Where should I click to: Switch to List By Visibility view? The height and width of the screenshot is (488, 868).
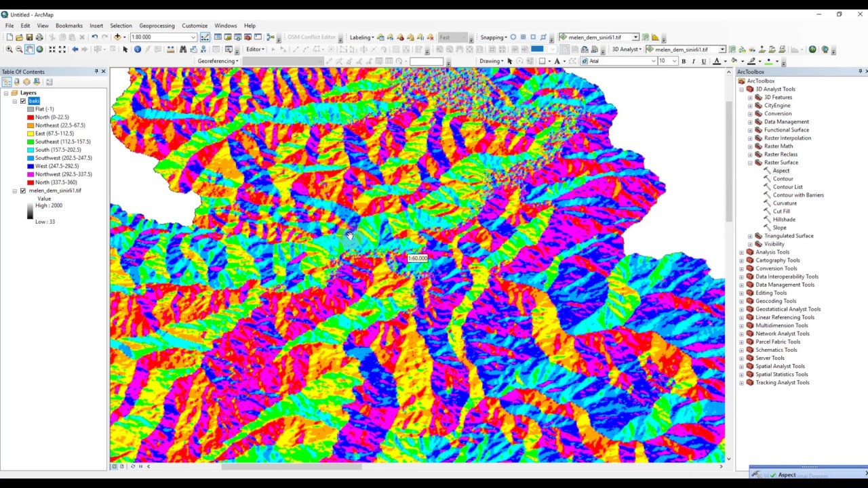[27, 82]
